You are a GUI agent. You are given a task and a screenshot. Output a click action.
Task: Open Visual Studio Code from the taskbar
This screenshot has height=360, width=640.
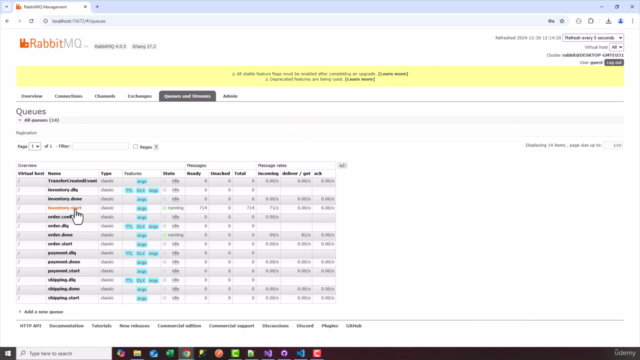click(300, 353)
